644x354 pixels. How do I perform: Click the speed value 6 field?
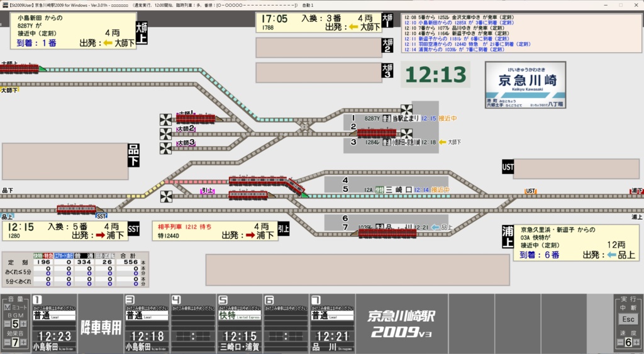(628, 342)
